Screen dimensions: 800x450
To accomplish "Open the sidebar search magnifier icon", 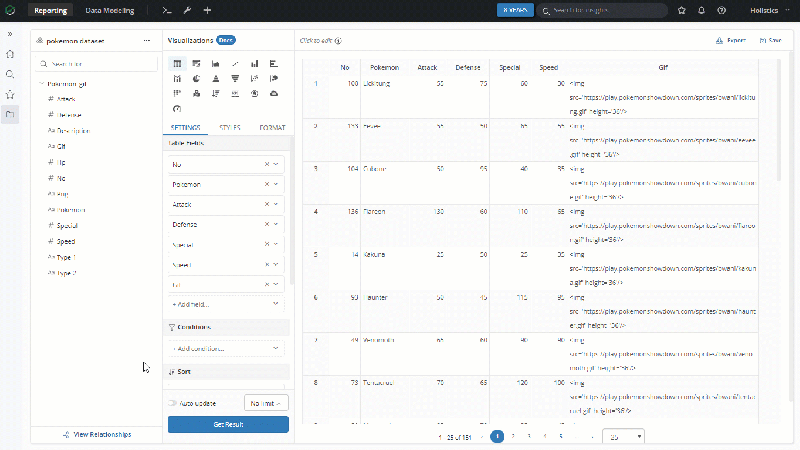I will [10, 74].
